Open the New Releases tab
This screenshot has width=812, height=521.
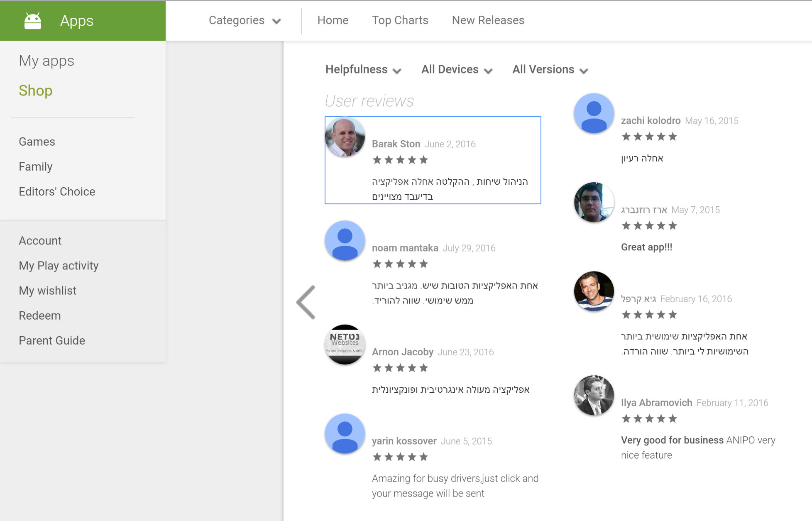pos(488,20)
